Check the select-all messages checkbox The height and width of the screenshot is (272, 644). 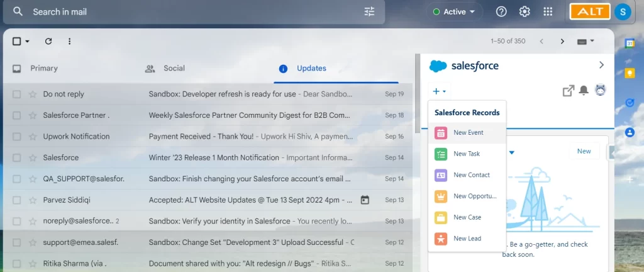[16, 41]
